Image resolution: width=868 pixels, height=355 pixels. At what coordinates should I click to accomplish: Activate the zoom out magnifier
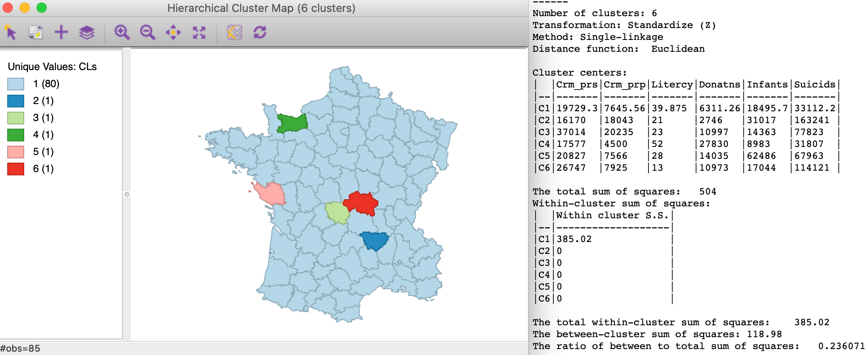[147, 32]
